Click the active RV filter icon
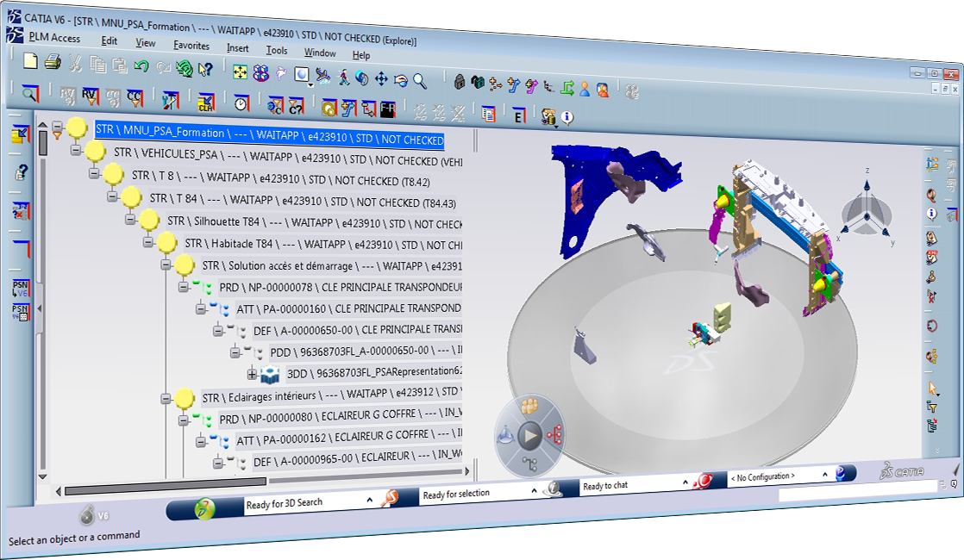 click(90, 96)
